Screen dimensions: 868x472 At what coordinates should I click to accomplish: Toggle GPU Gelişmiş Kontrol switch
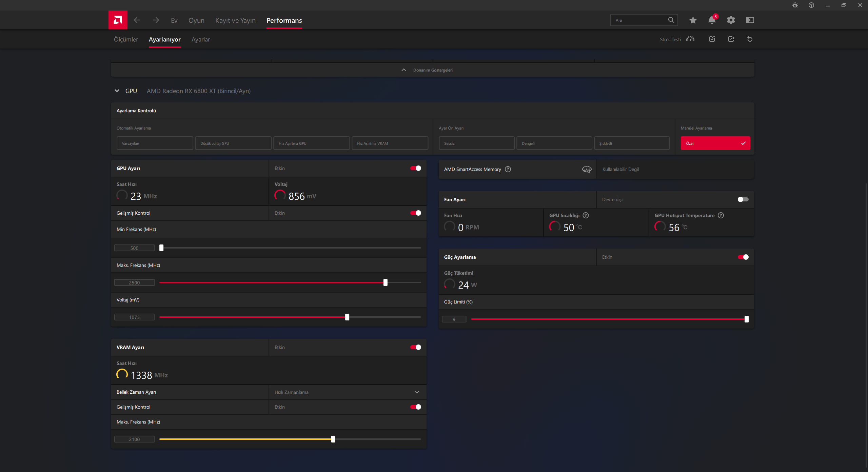(416, 213)
